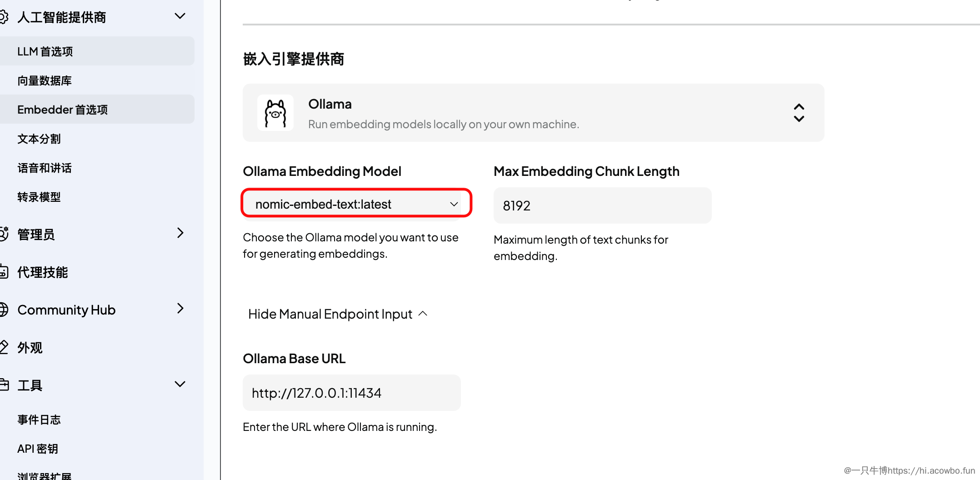Click the Tools (工具) briefcase icon
The width and height of the screenshot is (980, 480).
pos(5,385)
